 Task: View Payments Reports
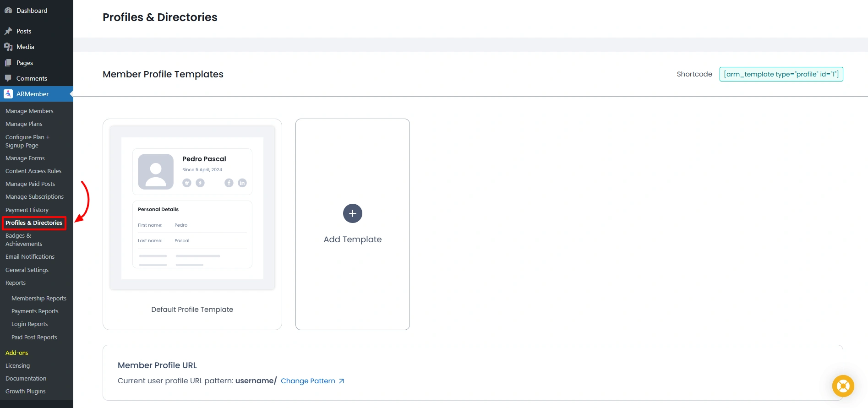click(35, 311)
